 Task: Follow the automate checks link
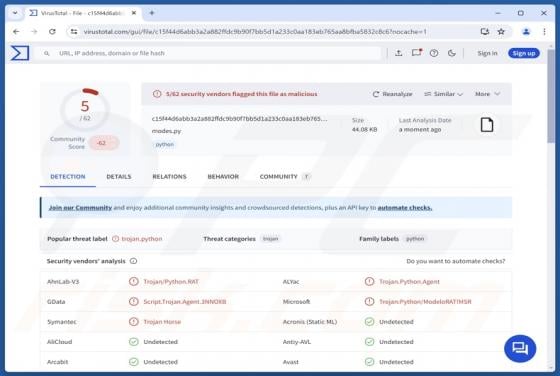click(405, 207)
